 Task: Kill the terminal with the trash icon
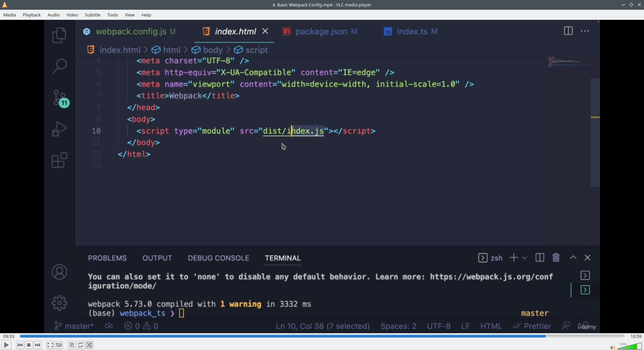click(556, 258)
